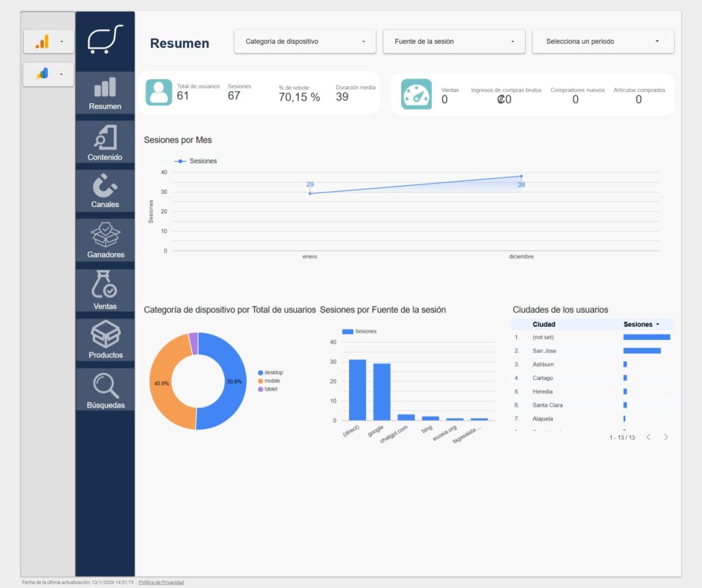Click the San Jose city row
Screen dimensions: 702x588
pos(544,351)
